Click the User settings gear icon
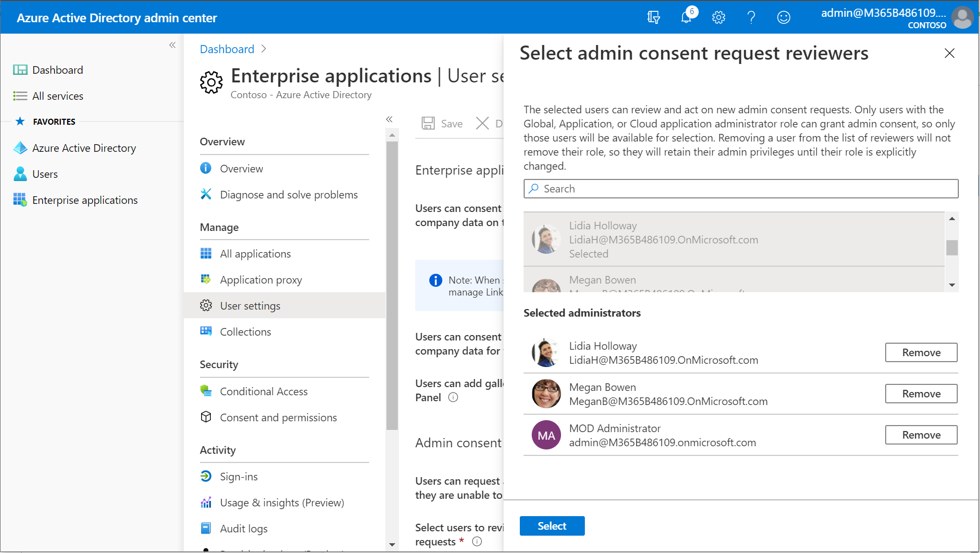This screenshot has height=553, width=980. tap(206, 305)
